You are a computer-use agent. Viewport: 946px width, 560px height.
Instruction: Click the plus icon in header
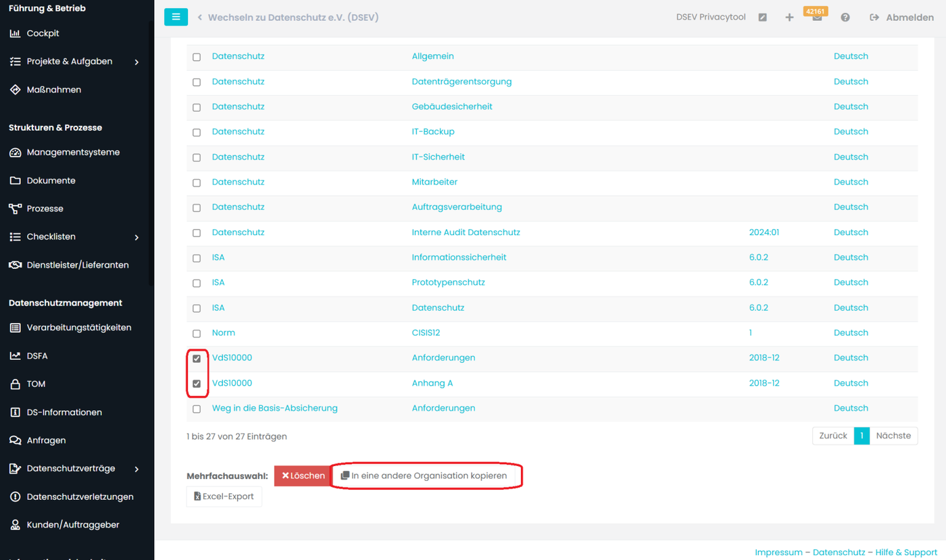pos(789,18)
